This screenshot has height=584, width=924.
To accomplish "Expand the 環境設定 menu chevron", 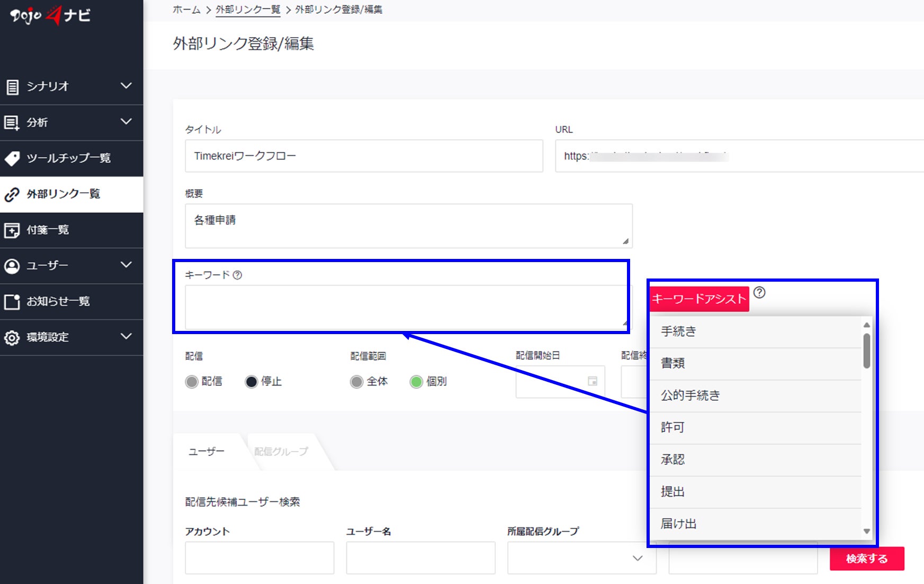I will pos(126,336).
